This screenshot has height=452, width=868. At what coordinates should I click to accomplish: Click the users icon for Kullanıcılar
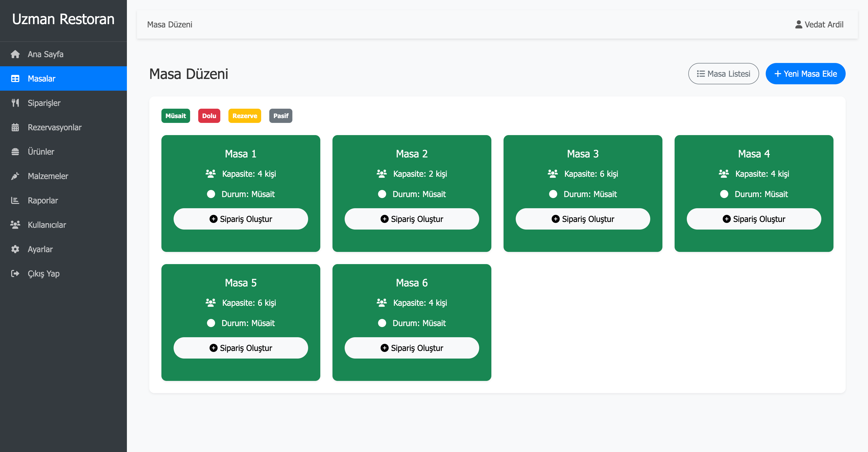pyautogui.click(x=15, y=225)
